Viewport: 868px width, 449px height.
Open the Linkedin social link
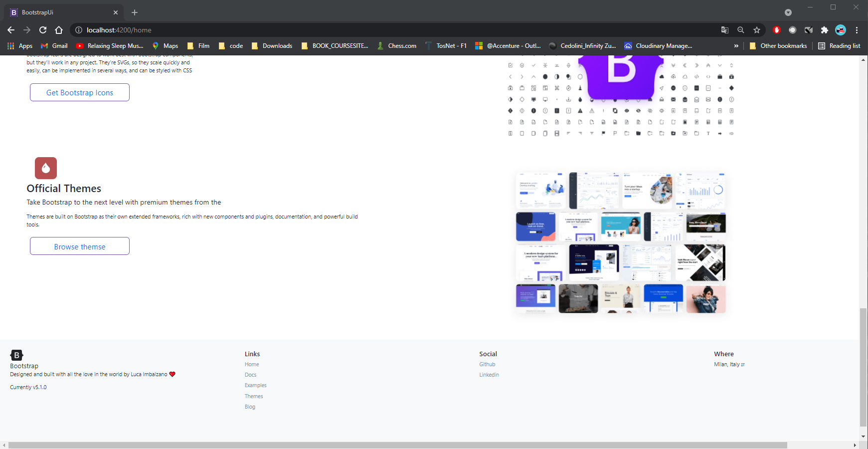click(x=489, y=375)
